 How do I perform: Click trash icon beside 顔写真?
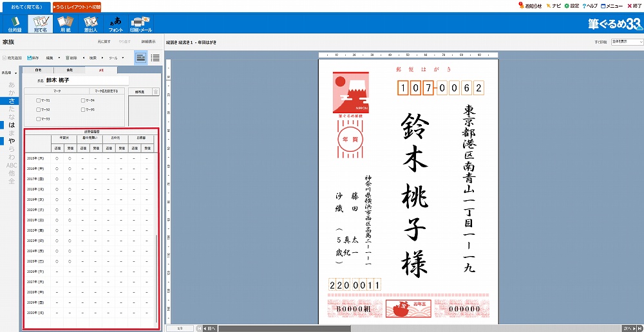(x=156, y=92)
